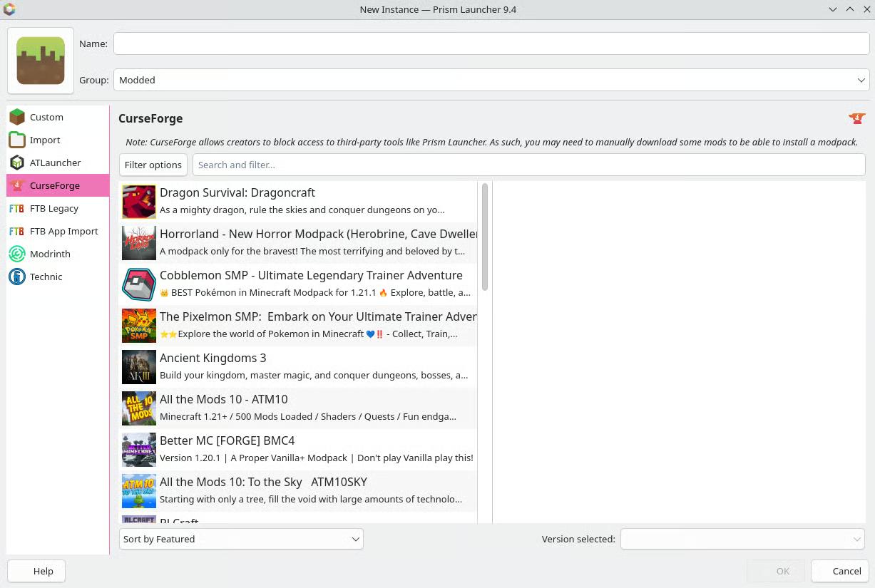Click into the instance Name field
This screenshot has width=875, height=588.
pos(491,43)
